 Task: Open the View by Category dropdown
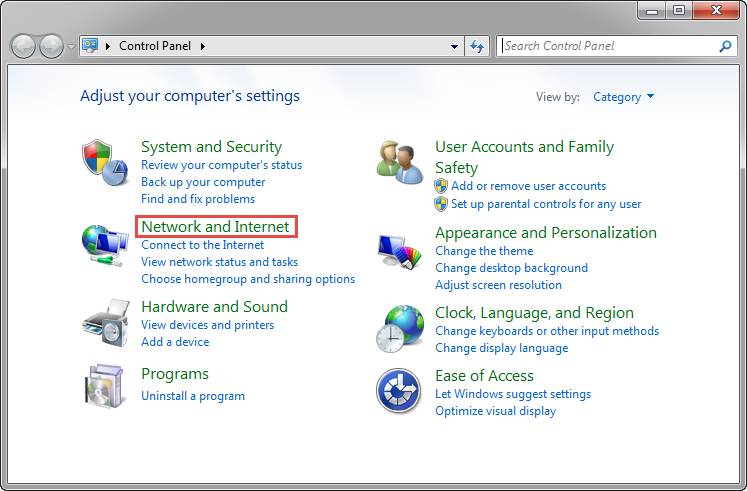[624, 97]
